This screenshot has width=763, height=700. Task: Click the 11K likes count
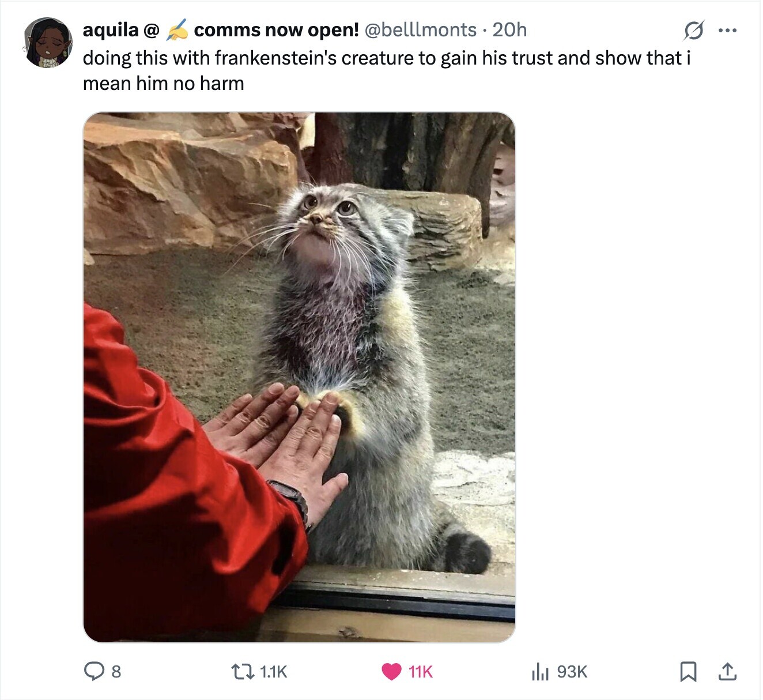click(420, 672)
